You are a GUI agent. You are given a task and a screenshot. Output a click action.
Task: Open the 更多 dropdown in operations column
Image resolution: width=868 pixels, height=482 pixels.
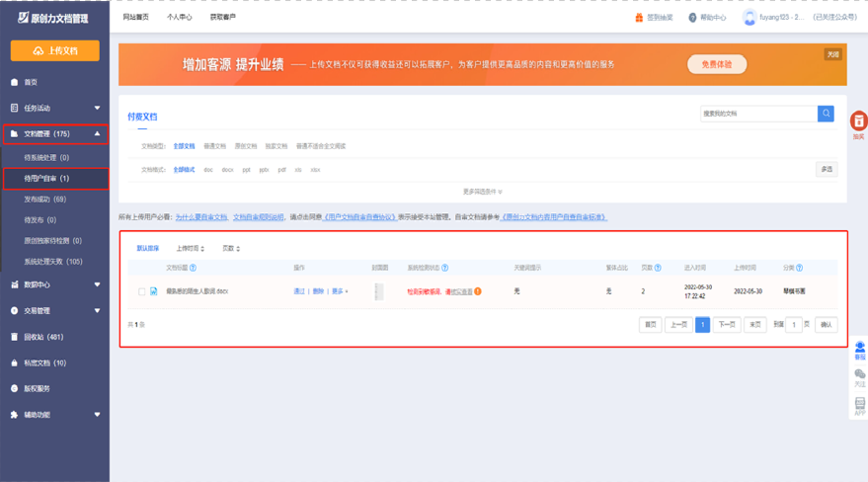coord(340,291)
